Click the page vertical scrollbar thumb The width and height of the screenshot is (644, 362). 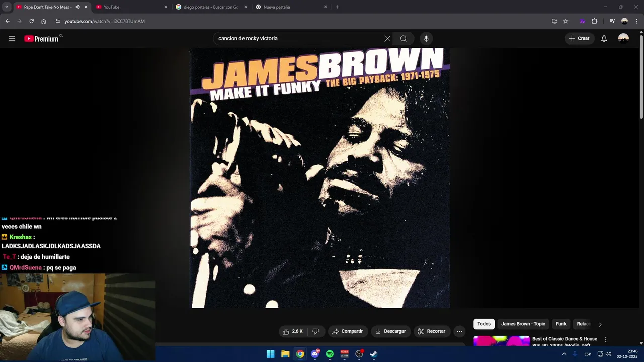point(641,76)
